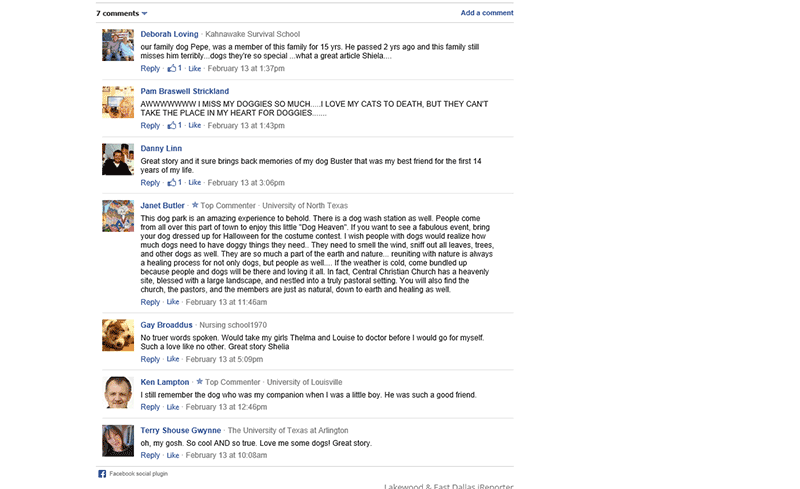The width and height of the screenshot is (800, 489).
Task: Open Janet Butler's profile name link
Action: [x=163, y=205]
